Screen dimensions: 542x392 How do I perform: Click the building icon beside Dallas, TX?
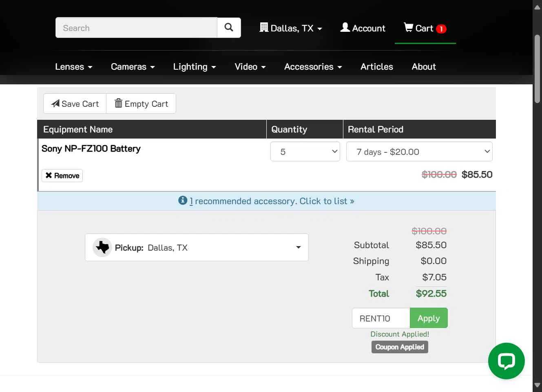coord(264,27)
